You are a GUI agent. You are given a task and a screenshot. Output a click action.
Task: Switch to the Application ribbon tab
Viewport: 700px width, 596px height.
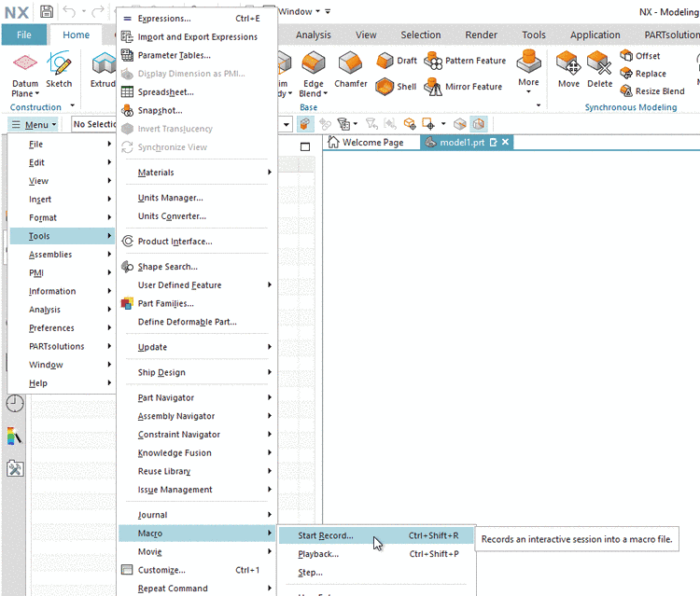(x=595, y=35)
